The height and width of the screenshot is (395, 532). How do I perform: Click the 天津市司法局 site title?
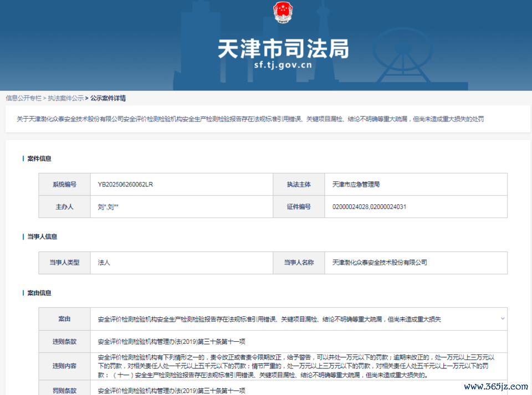[x=283, y=49]
